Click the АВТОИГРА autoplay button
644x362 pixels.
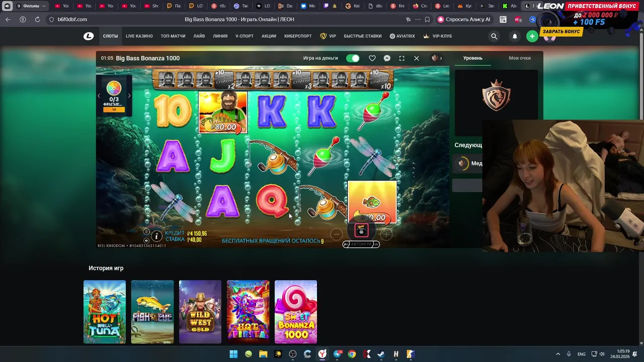[361, 244]
